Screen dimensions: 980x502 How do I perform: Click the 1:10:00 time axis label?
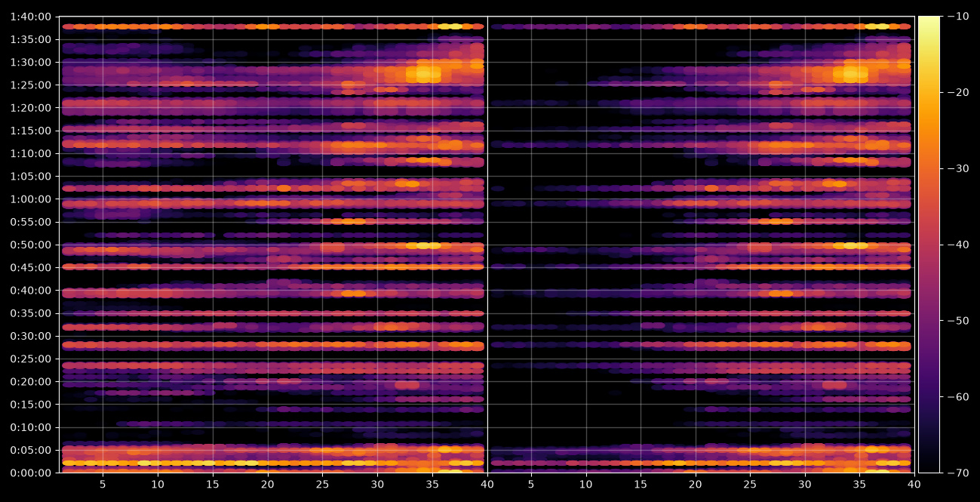click(x=31, y=153)
